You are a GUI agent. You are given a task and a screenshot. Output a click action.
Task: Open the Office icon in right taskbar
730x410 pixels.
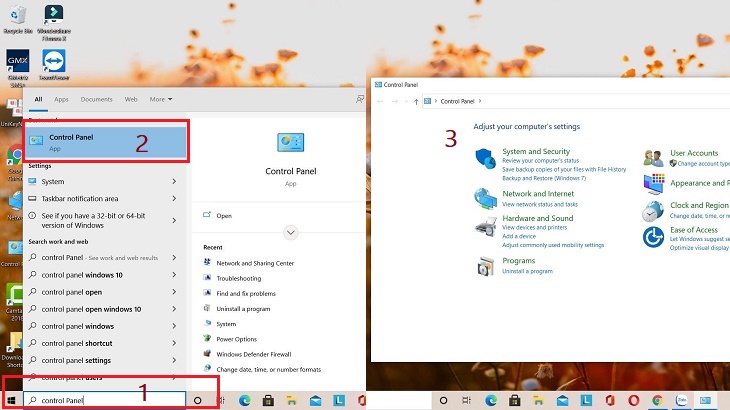coord(610,400)
